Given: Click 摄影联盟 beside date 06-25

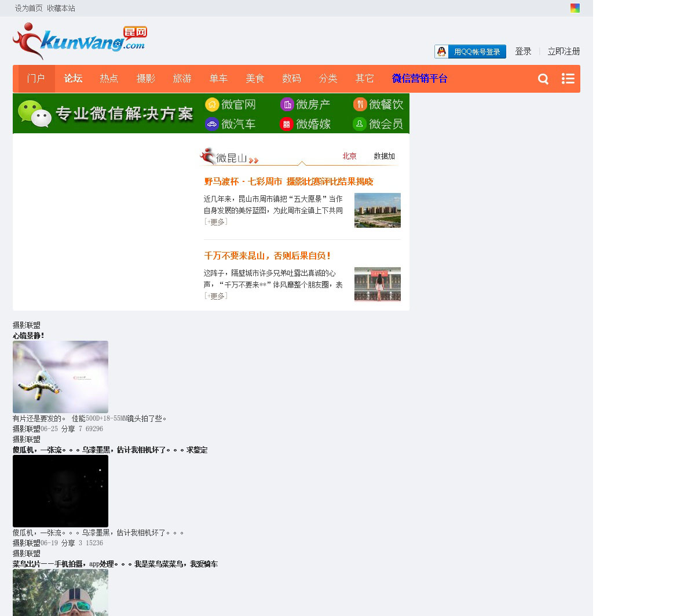Looking at the screenshot, I should coord(27,429).
